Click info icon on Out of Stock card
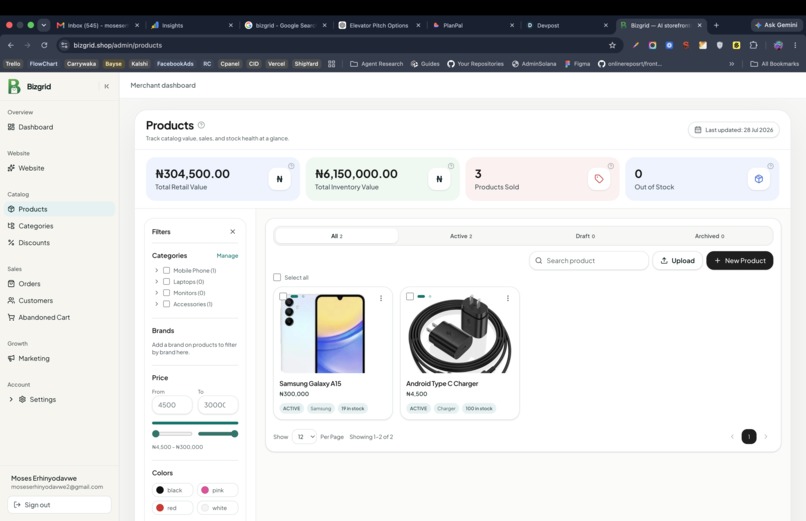806x521 pixels. click(x=771, y=166)
